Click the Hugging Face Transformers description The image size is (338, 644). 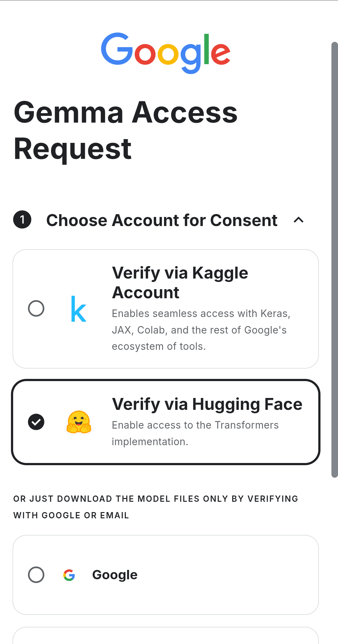click(x=195, y=433)
